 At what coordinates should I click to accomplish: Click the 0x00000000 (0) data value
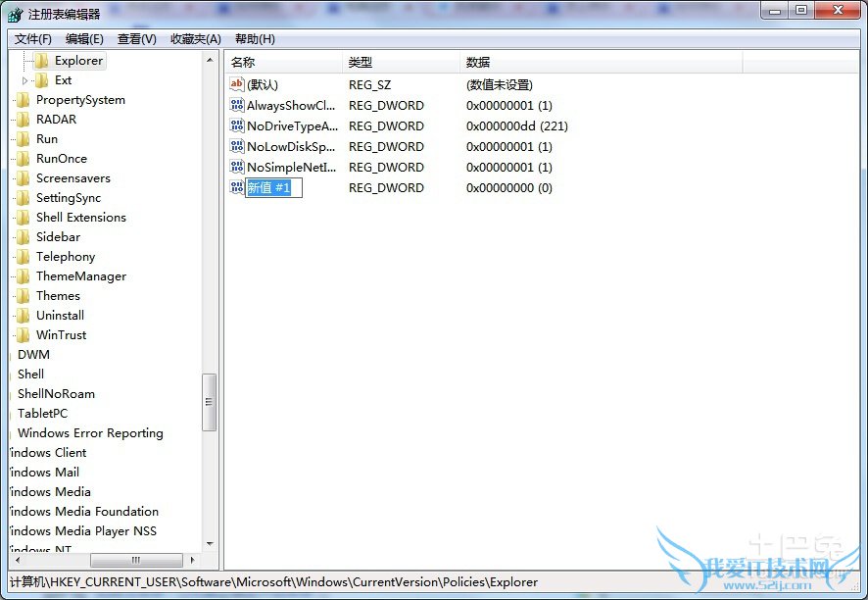[509, 188]
